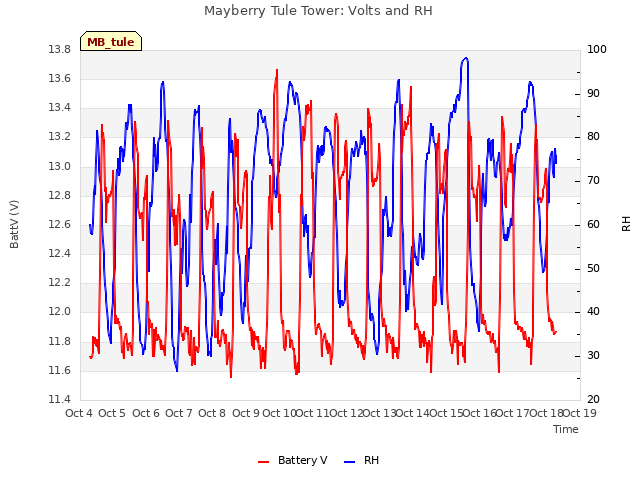Toggle the Battery V legend entry

(x=293, y=460)
